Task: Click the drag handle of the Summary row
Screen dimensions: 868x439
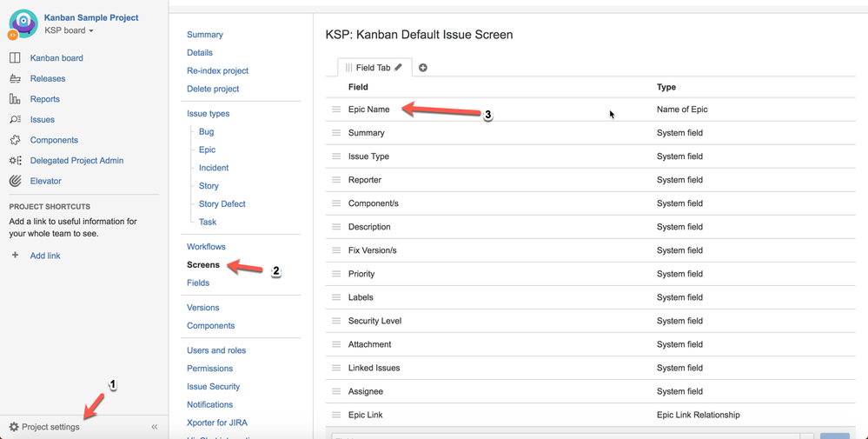Action: point(336,133)
